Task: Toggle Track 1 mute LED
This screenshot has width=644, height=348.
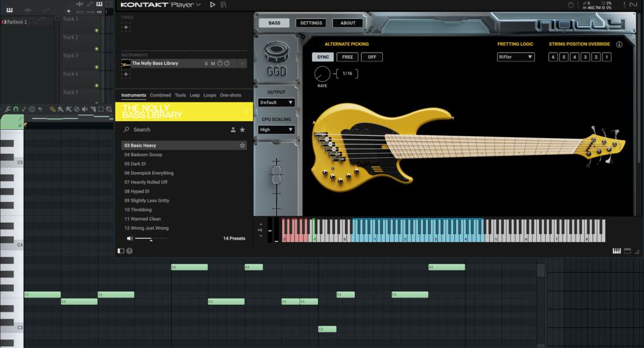Action: click(97, 30)
